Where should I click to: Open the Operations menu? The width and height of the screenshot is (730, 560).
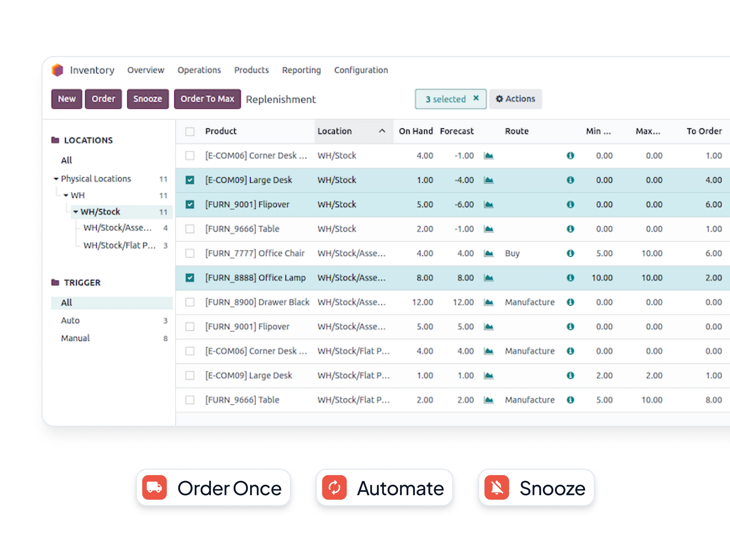(x=199, y=70)
